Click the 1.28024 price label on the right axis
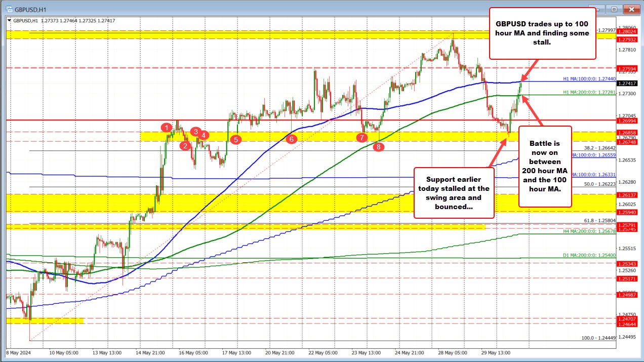644x362 pixels. [x=628, y=31]
